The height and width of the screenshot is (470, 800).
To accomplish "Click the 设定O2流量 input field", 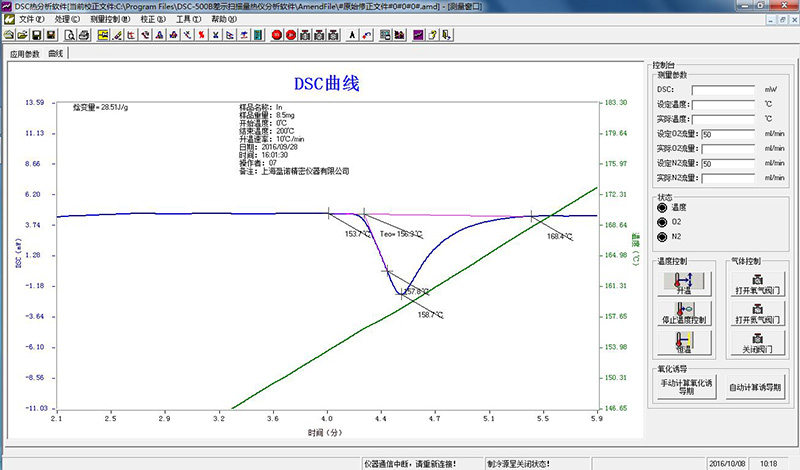I will 729,133.
